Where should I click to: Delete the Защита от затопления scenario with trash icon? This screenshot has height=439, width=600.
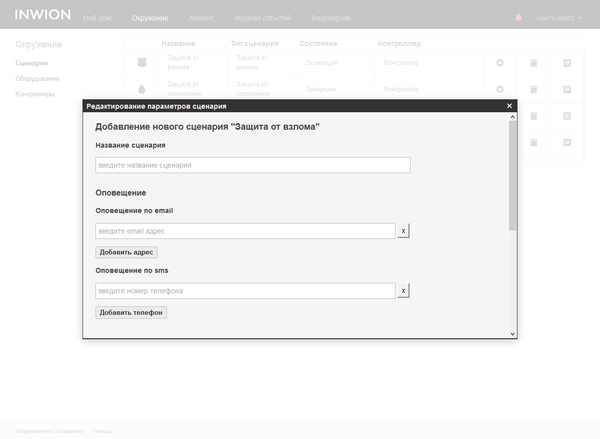click(534, 89)
